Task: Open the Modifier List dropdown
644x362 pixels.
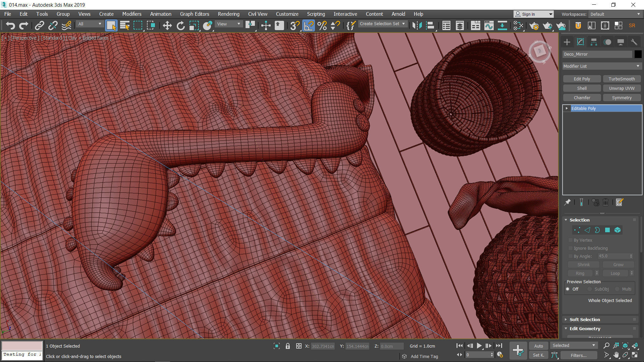Action: point(602,66)
